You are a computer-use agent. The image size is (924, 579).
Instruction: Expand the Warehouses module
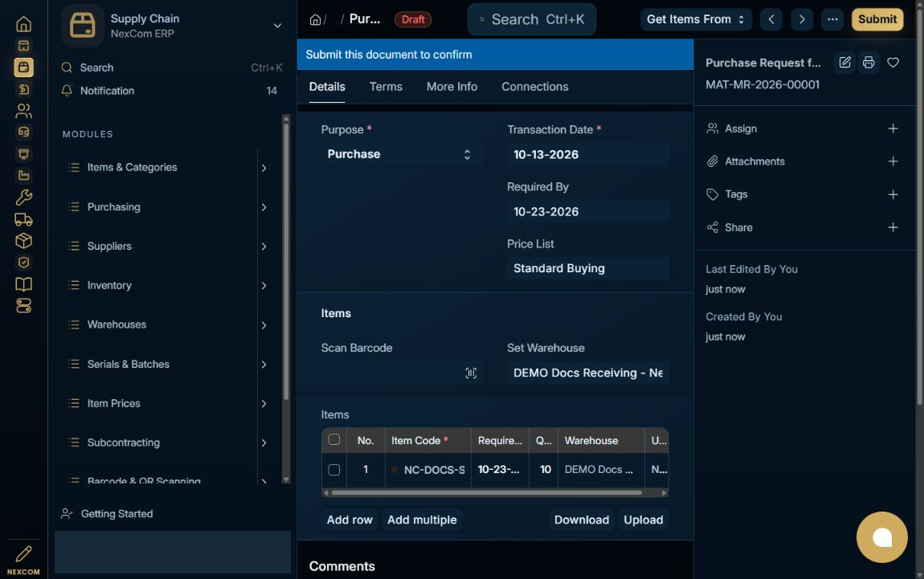(x=264, y=325)
